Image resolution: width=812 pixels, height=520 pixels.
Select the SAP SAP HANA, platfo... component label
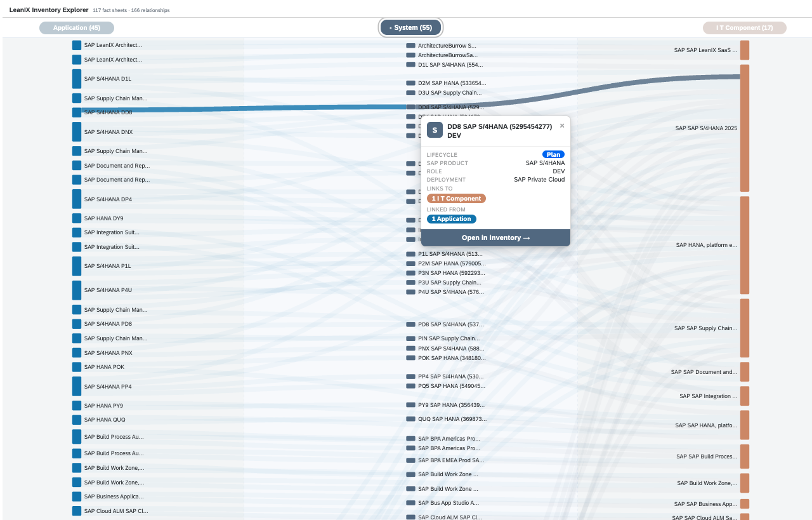point(706,425)
